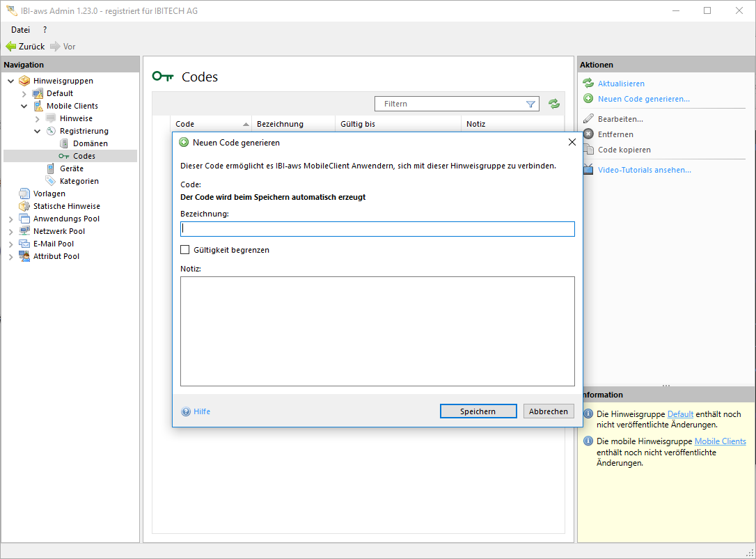Click the Video-Tutorials ansehen icon
Screen dimensions: 756x559
tap(588, 170)
